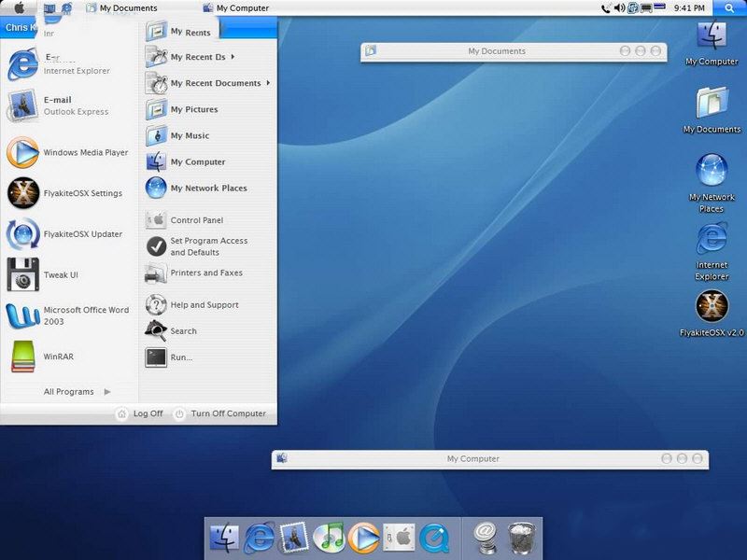The image size is (747, 560).
Task: Click Media Player icon in dock
Action: pyautogui.click(x=364, y=539)
